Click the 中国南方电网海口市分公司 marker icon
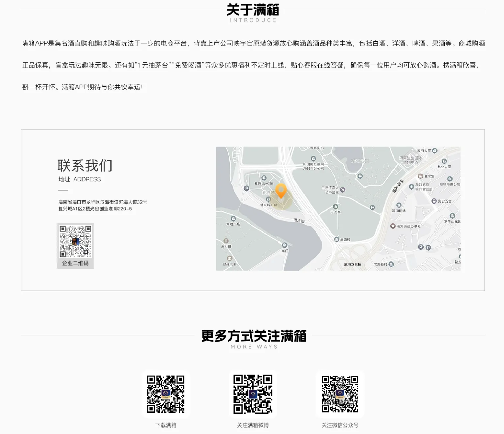Viewport: 504px width, 434px height. point(313,159)
